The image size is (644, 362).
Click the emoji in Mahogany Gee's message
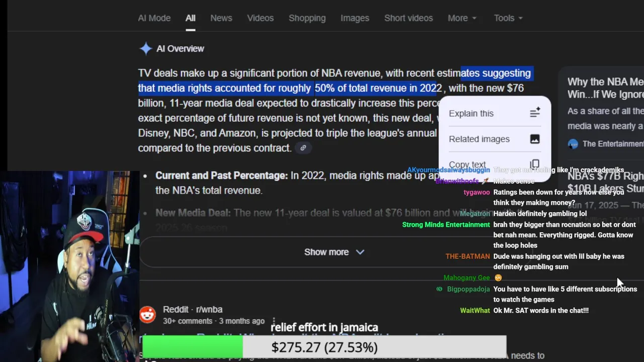coord(498,278)
